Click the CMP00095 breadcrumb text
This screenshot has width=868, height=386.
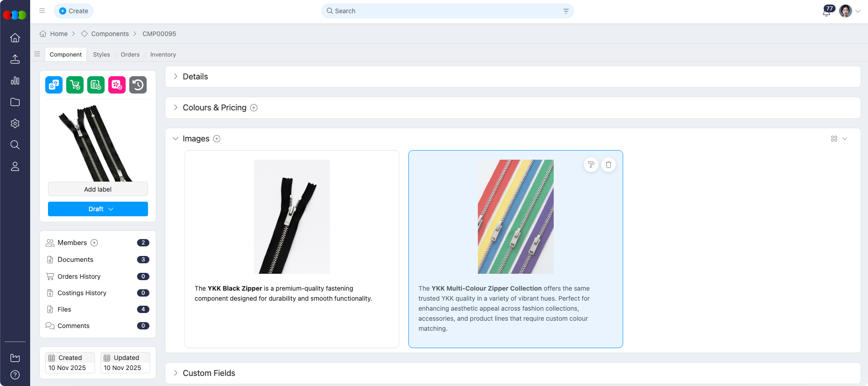click(x=159, y=34)
